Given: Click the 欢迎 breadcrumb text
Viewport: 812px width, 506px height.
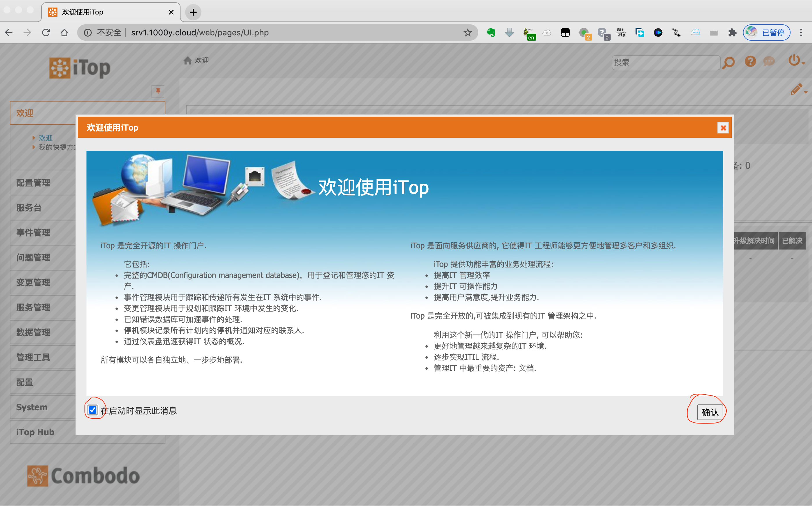Looking at the screenshot, I should (x=202, y=60).
